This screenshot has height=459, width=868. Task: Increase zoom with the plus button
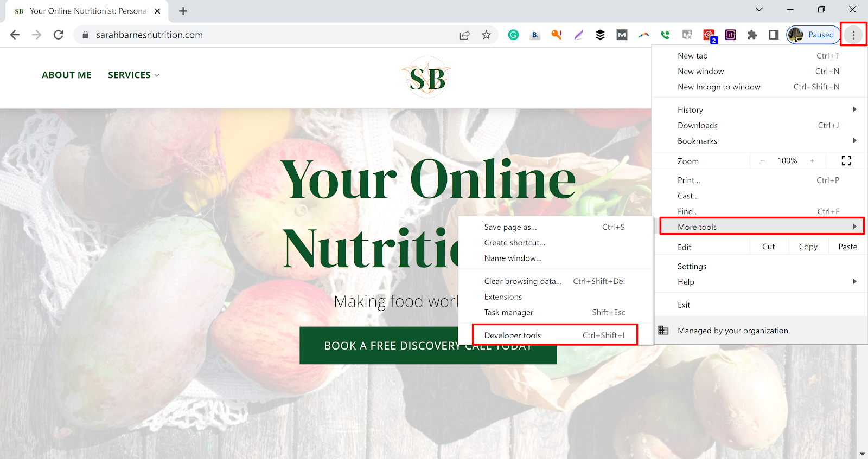coord(812,161)
